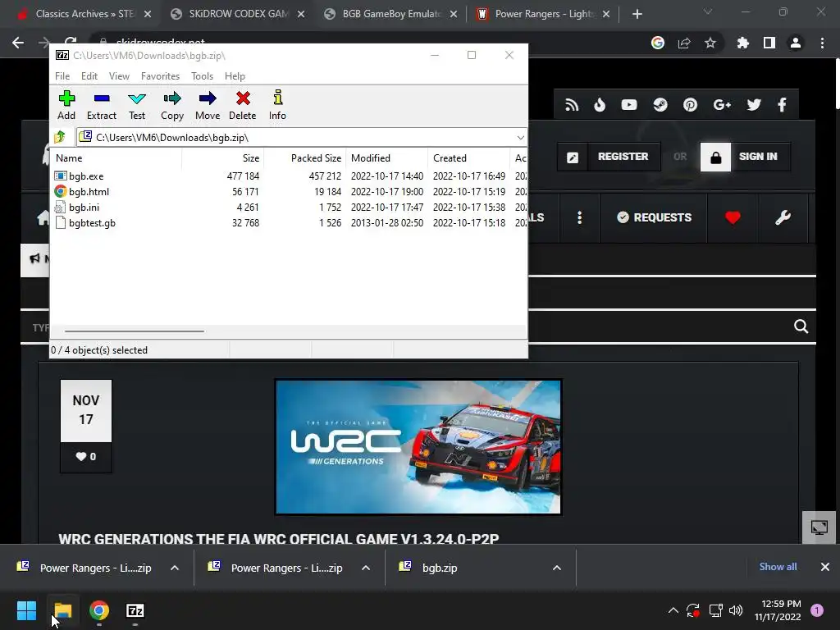Open the Google Plus social icon
840x630 pixels.
point(722,104)
